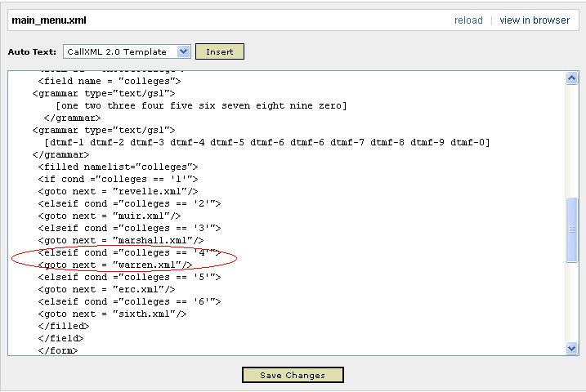Open the Auto Text template dropdown
The height and width of the screenshot is (392, 586).
(x=183, y=51)
